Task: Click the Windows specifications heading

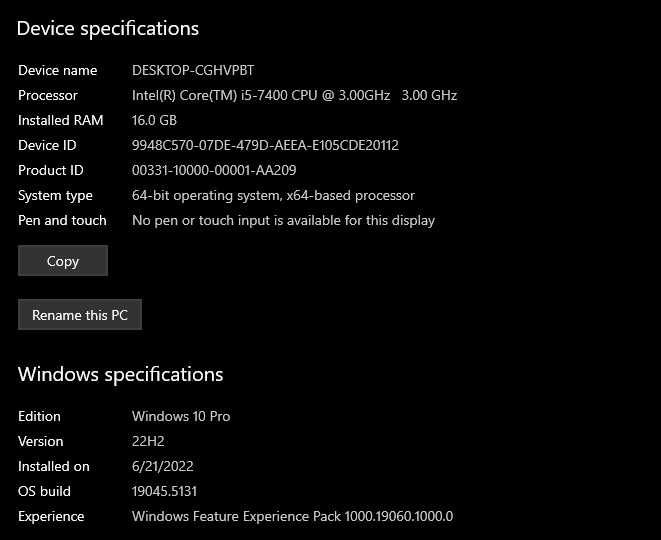Action: coord(120,374)
